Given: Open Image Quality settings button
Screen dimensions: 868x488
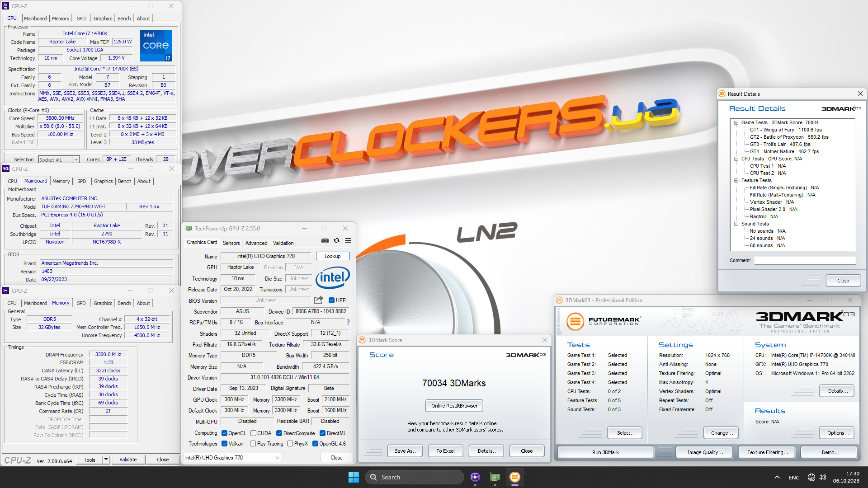Looking at the screenshot, I should click(705, 452).
